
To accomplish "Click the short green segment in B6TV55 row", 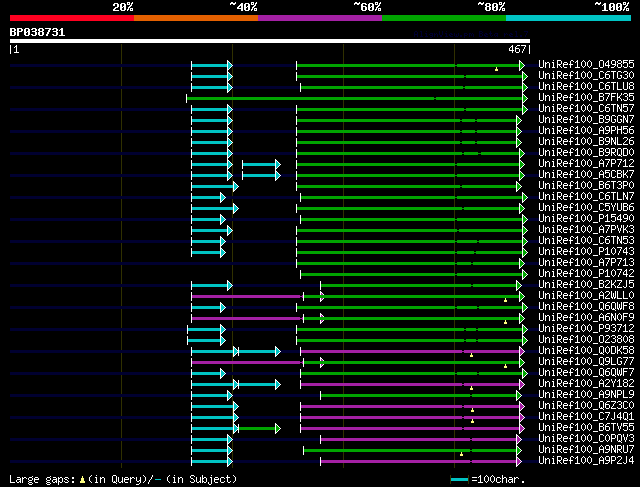I will pos(258,429).
